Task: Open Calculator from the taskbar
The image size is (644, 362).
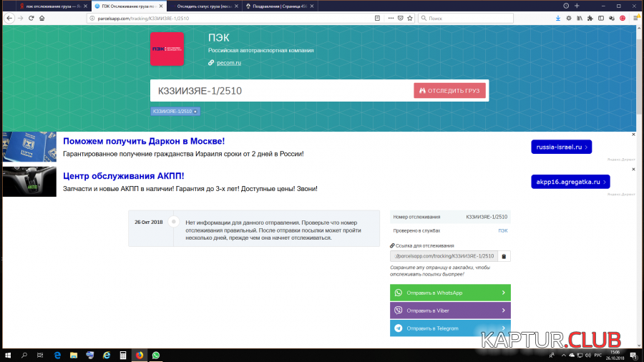Action: 123,356
